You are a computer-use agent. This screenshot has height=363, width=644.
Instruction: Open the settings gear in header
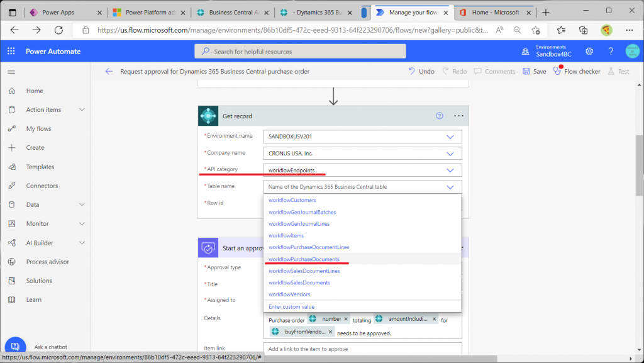point(589,52)
